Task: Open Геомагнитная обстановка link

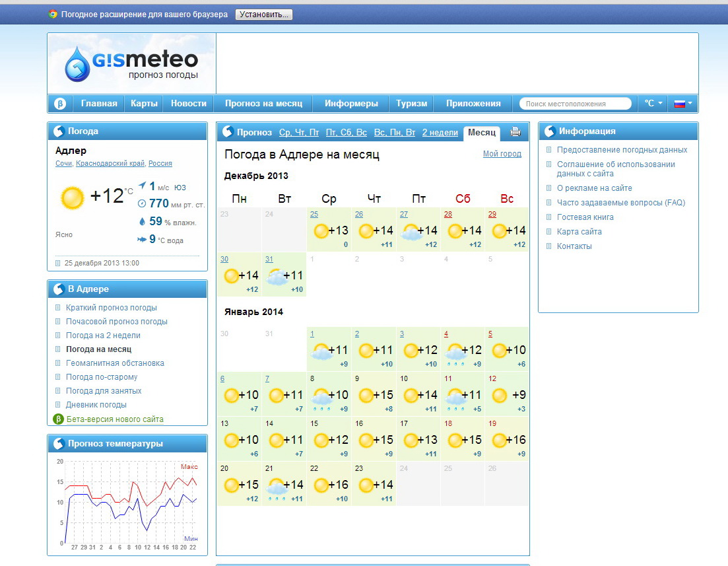Action: (x=115, y=363)
